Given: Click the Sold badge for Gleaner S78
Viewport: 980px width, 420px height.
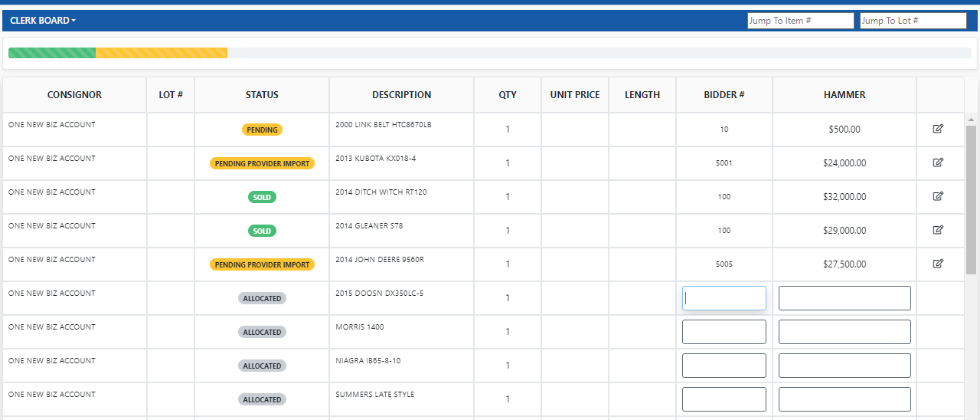Looking at the screenshot, I should (262, 231).
